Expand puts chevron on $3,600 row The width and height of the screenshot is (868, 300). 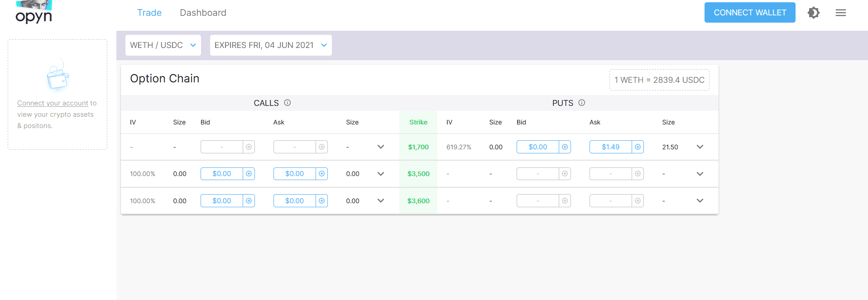coord(700,201)
